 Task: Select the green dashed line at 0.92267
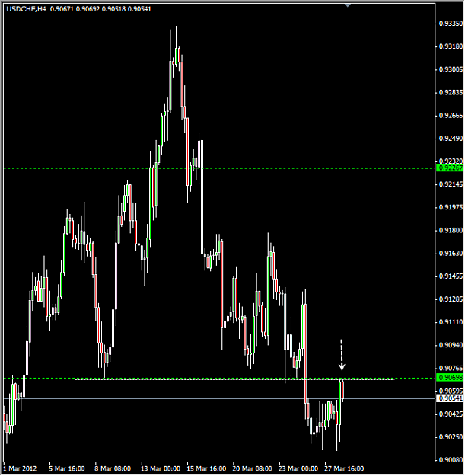(219, 168)
